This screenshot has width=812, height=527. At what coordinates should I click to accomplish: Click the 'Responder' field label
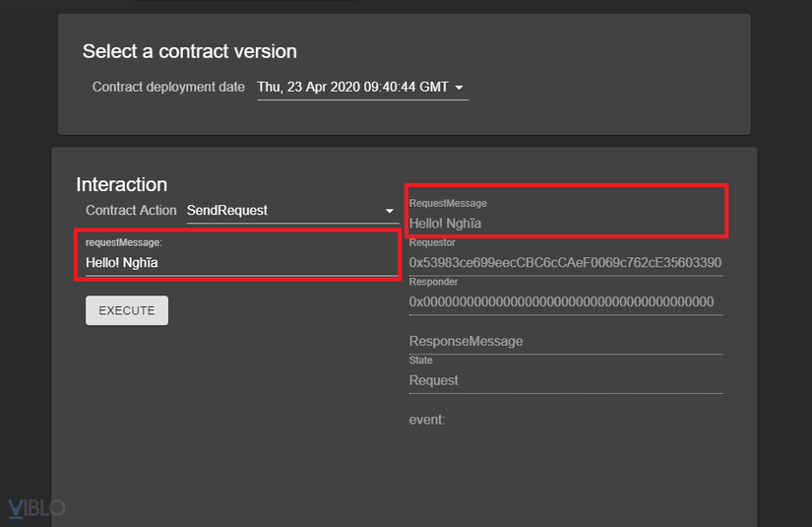click(433, 282)
